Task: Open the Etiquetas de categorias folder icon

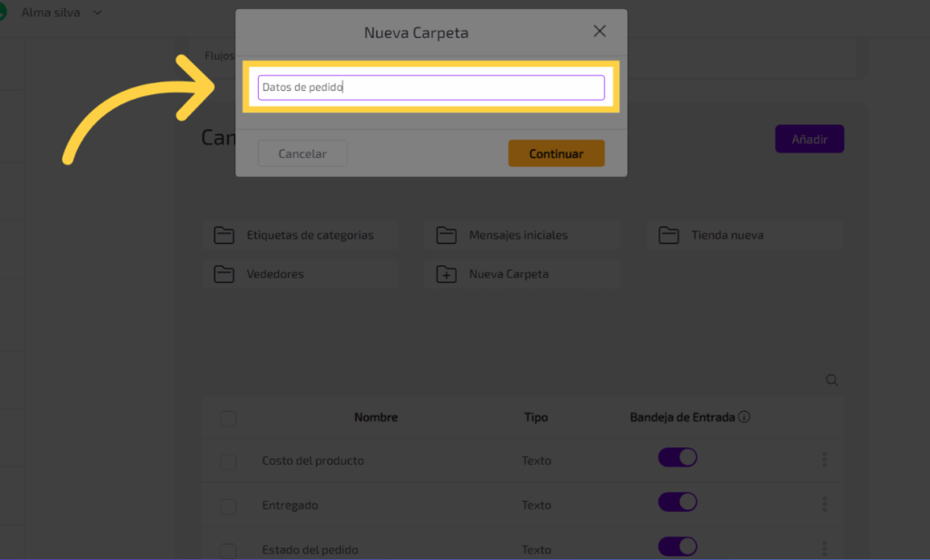Action: (223, 235)
